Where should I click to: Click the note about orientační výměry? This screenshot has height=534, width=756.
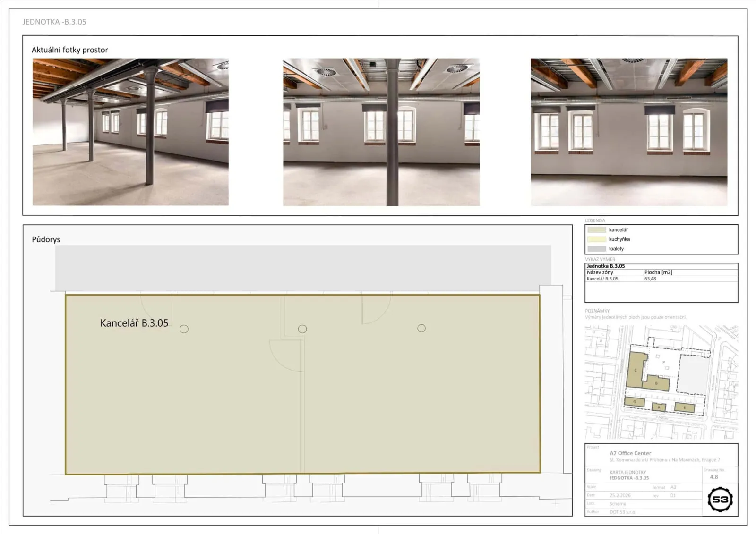636,317
